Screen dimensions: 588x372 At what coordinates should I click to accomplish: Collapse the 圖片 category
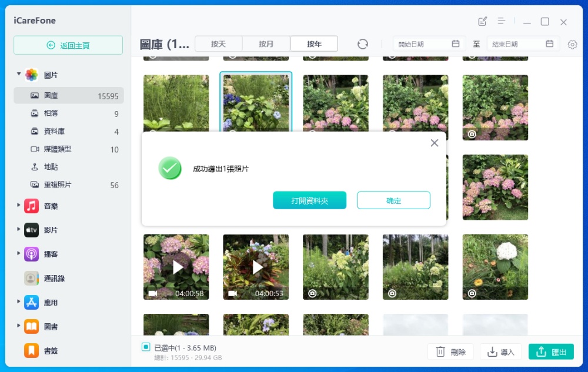click(18, 74)
